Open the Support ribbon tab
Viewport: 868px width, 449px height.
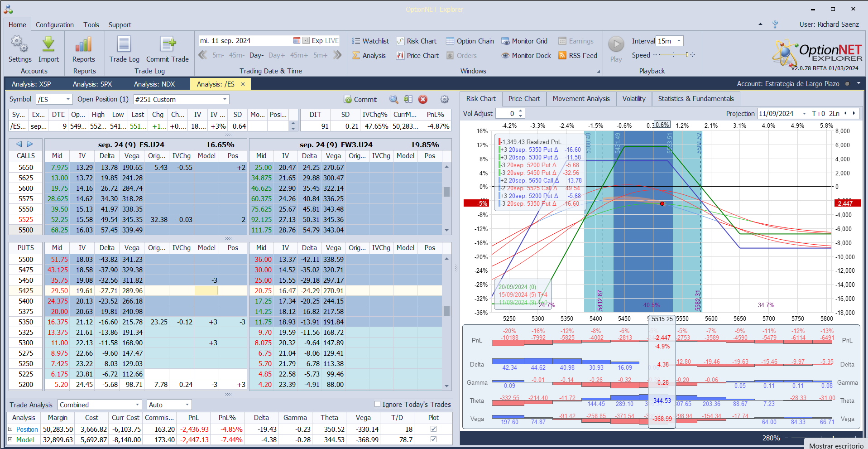tap(120, 24)
